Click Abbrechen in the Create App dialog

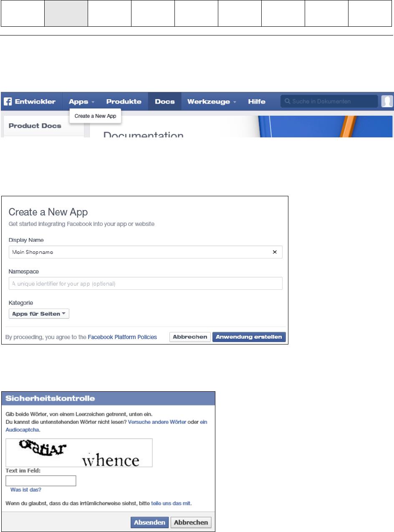click(190, 337)
